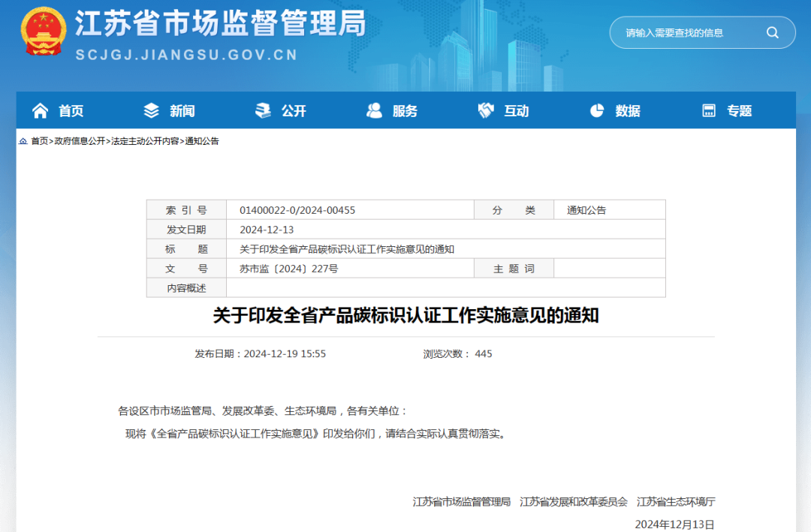The image size is (811, 532).
Task: Click the SCJGJ.JIANGSU.GOV.CN site title
Action: 186,54
